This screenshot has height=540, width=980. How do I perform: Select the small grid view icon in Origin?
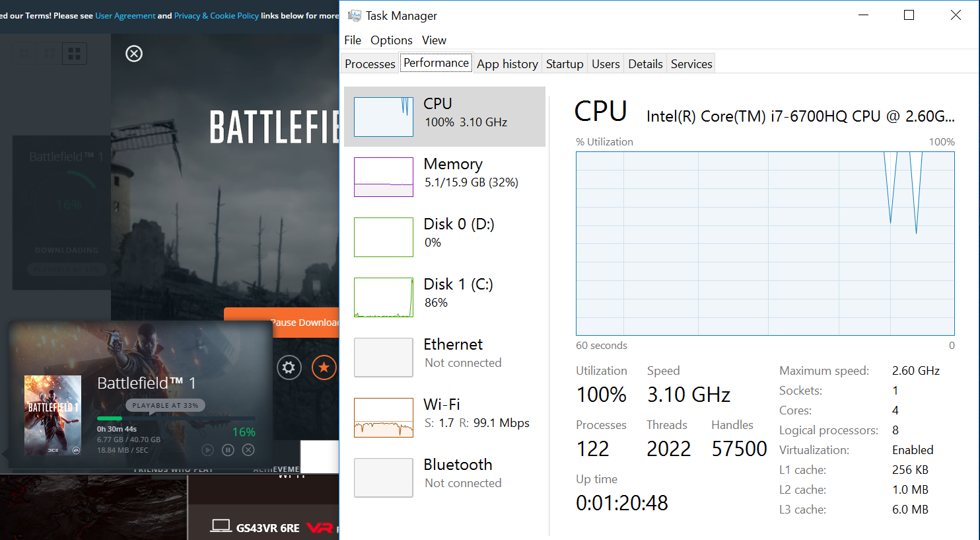pos(25,54)
